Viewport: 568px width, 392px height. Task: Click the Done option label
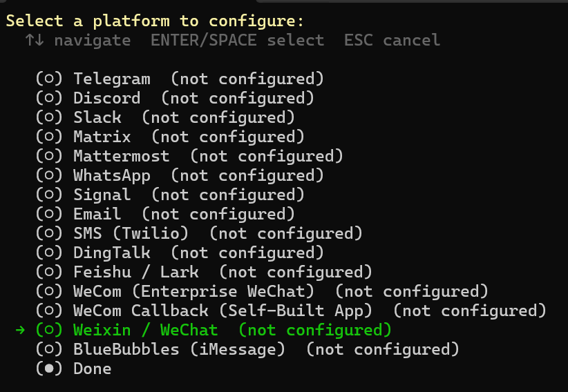coord(93,369)
